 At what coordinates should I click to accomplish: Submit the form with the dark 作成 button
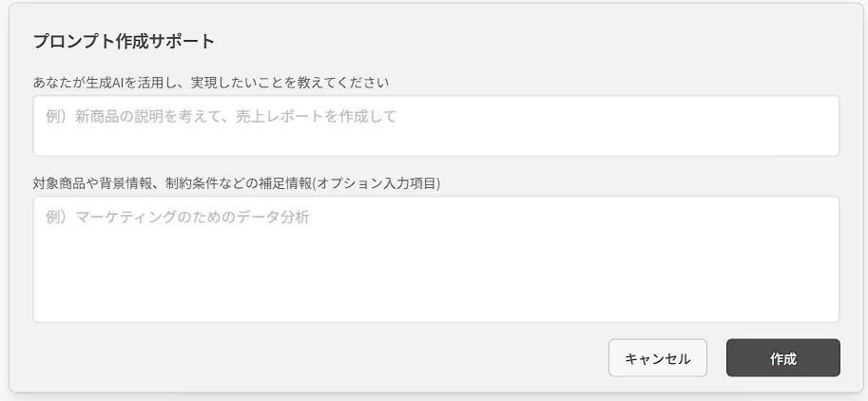(x=782, y=358)
